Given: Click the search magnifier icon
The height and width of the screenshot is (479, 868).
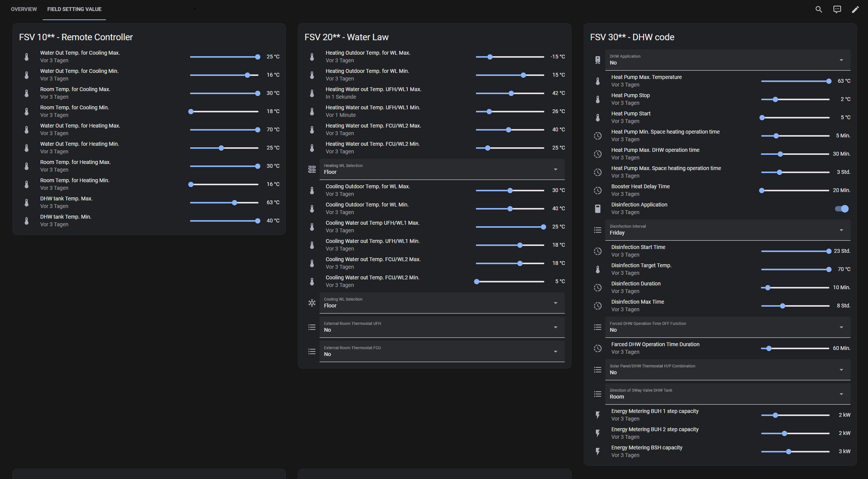Looking at the screenshot, I should 819,9.
